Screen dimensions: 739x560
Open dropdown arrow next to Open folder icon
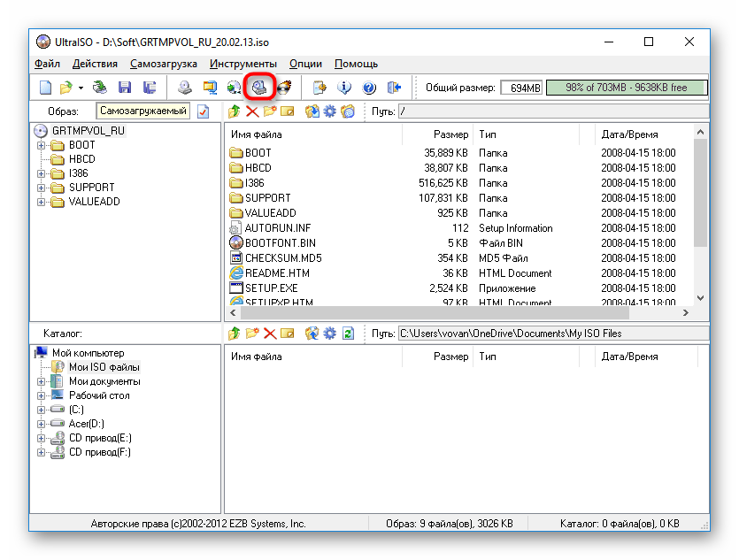tap(81, 88)
